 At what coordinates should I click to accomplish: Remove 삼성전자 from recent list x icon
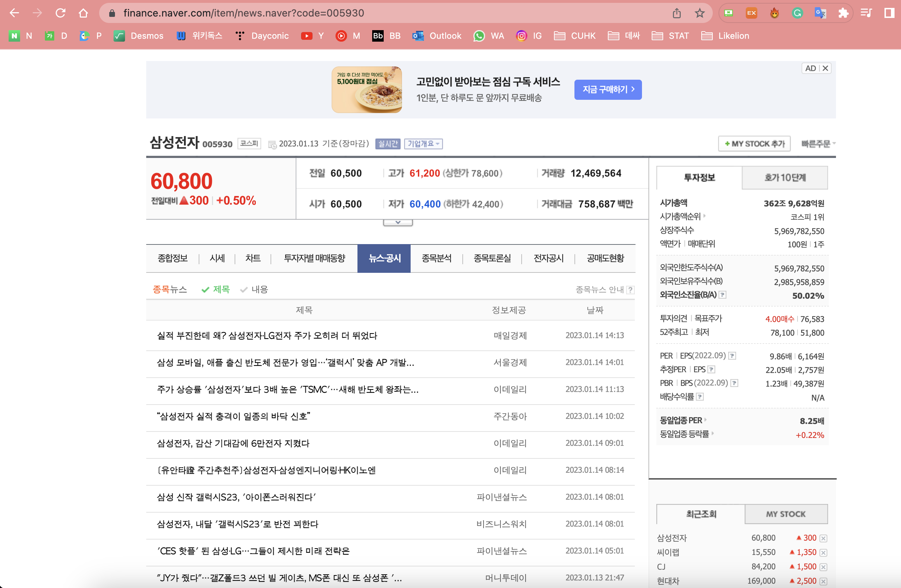pyautogui.click(x=823, y=538)
